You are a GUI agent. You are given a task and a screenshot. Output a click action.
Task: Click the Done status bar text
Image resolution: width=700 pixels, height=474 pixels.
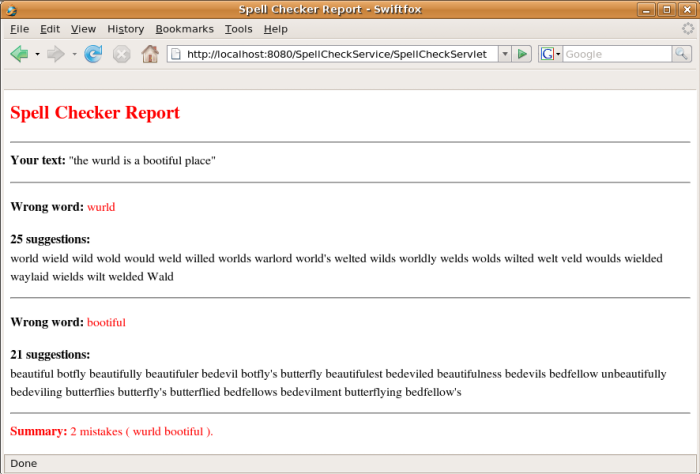coord(24,463)
